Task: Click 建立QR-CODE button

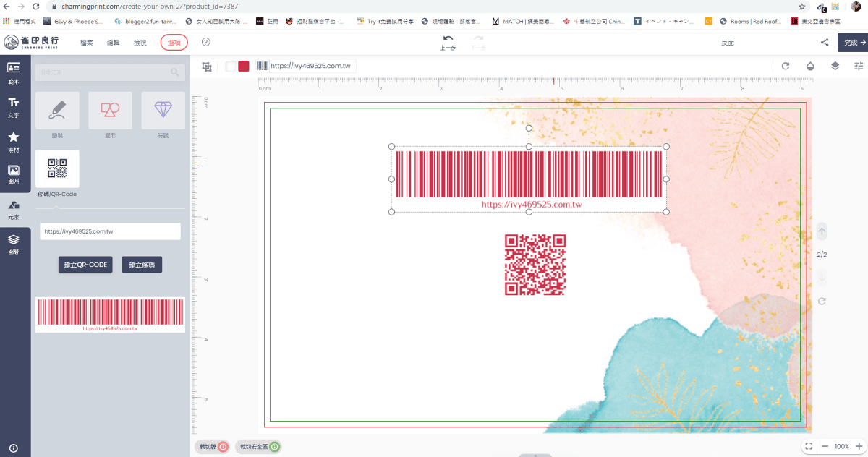Action: tap(85, 265)
